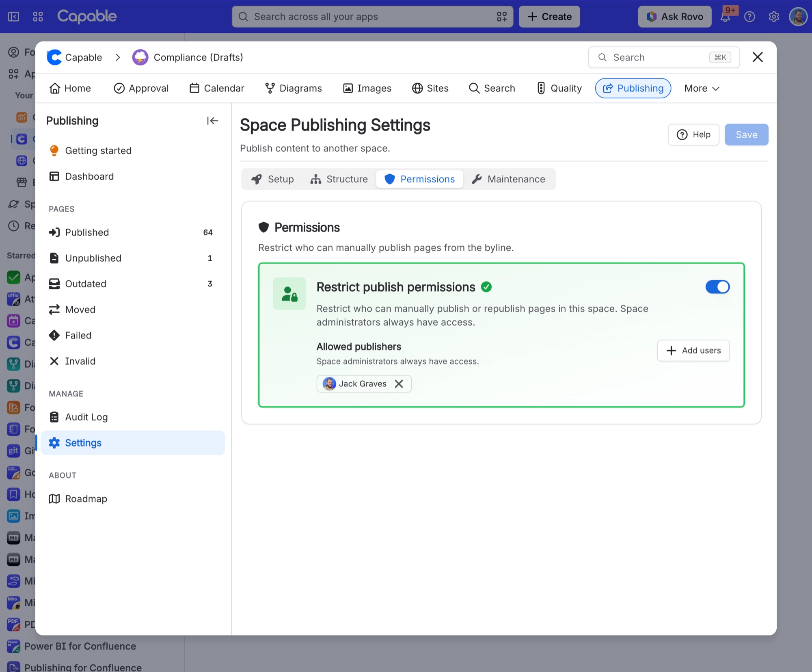Viewport: 812px width, 672px height.
Task: Click the Unpublished count of 1
Action: (210, 258)
